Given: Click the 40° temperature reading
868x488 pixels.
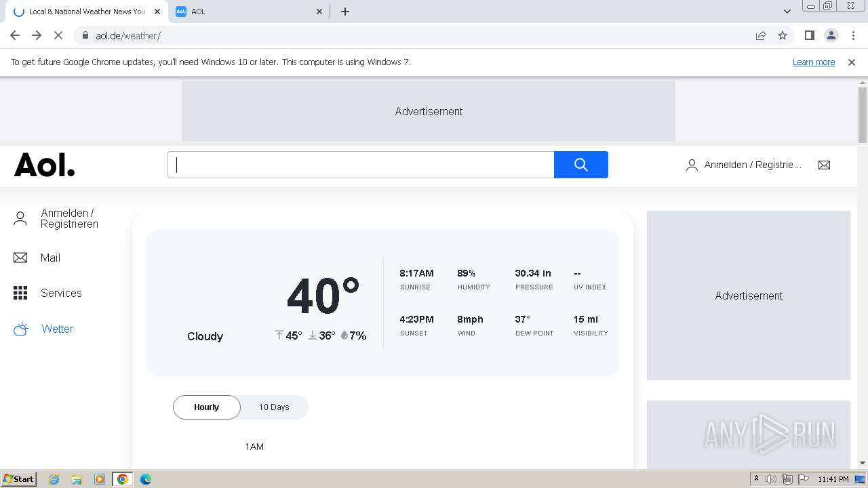Looking at the screenshot, I should 323,297.
